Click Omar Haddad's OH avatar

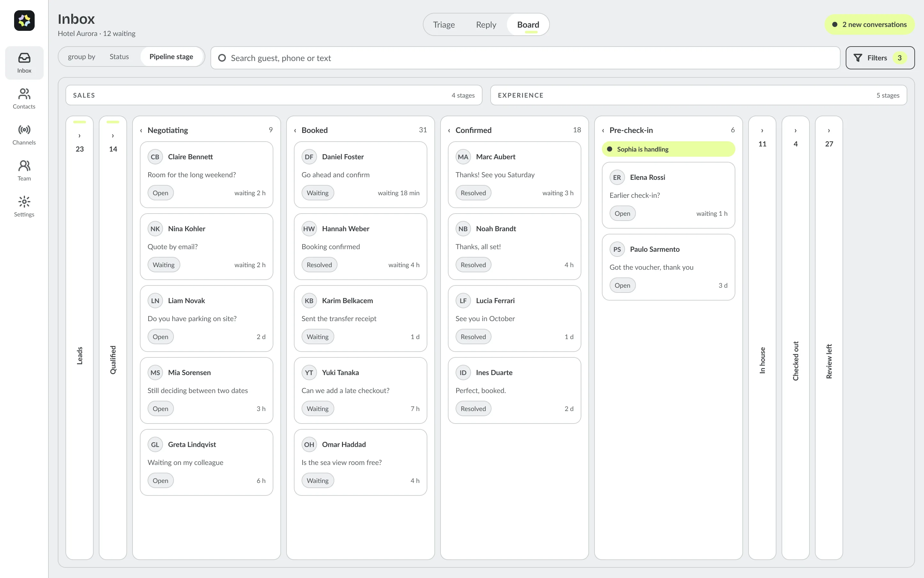point(309,445)
